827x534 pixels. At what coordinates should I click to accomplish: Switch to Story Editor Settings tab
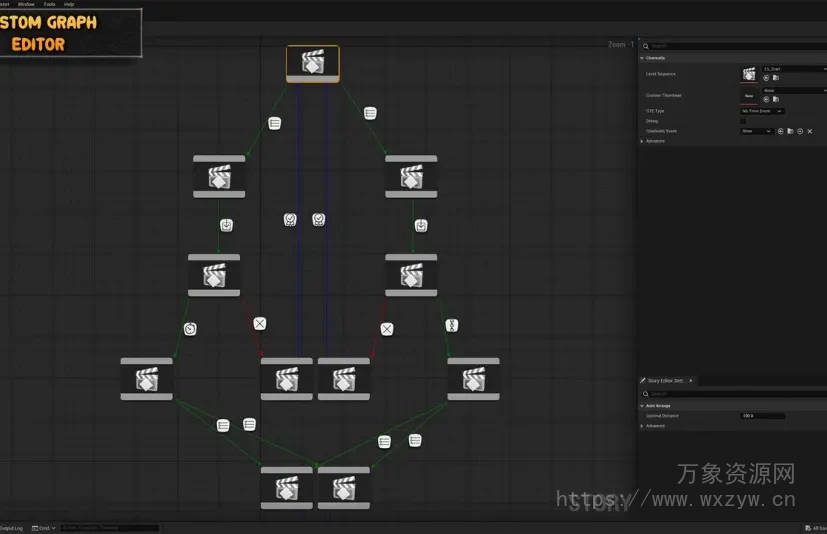coord(664,381)
